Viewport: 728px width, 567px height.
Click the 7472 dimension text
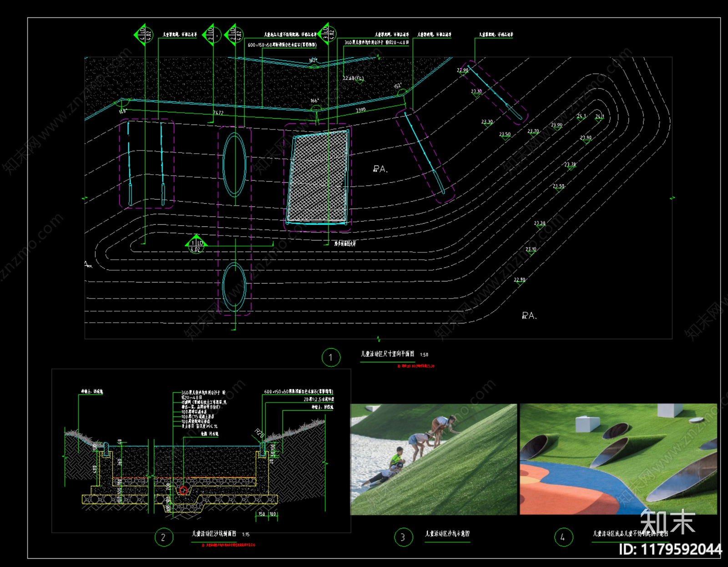218,112
